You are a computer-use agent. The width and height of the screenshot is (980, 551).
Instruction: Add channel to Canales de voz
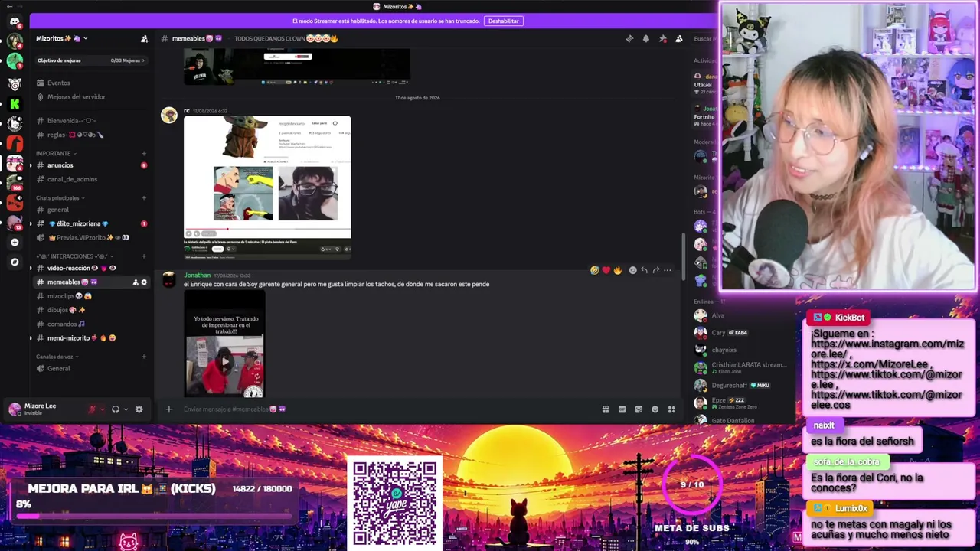coord(143,357)
